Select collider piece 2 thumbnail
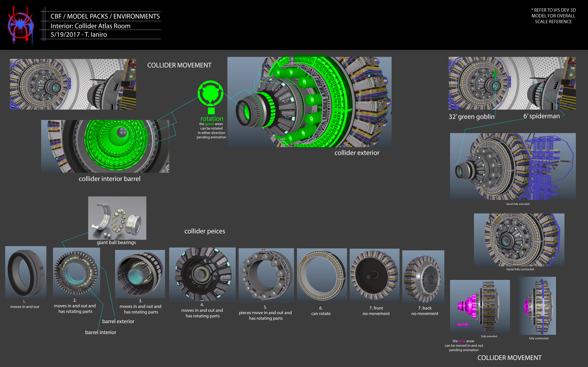 [76, 272]
